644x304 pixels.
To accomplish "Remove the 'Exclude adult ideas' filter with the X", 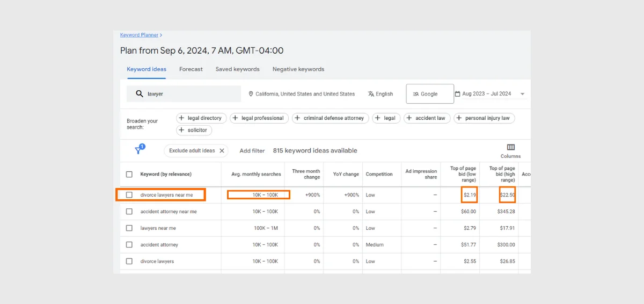I will click(x=222, y=151).
